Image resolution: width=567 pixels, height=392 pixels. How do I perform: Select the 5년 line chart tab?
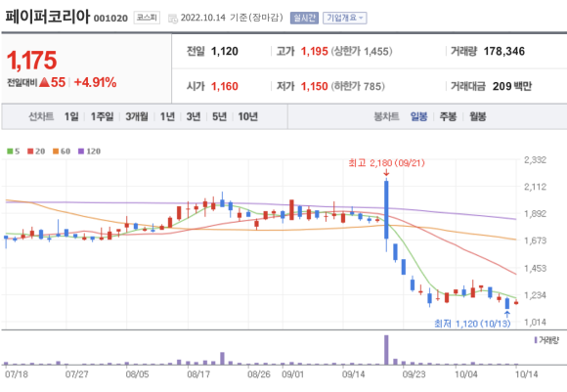pyautogui.click(x=220, y=116)
